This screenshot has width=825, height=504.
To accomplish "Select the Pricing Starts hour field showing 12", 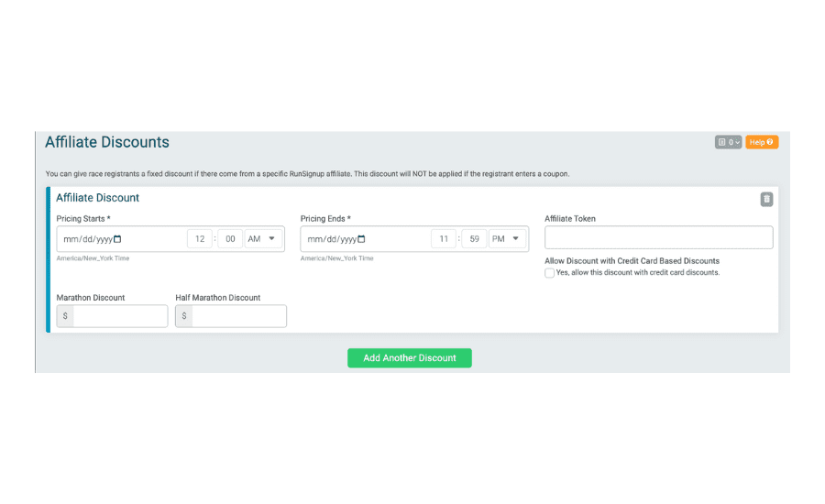I will (200, 239).
